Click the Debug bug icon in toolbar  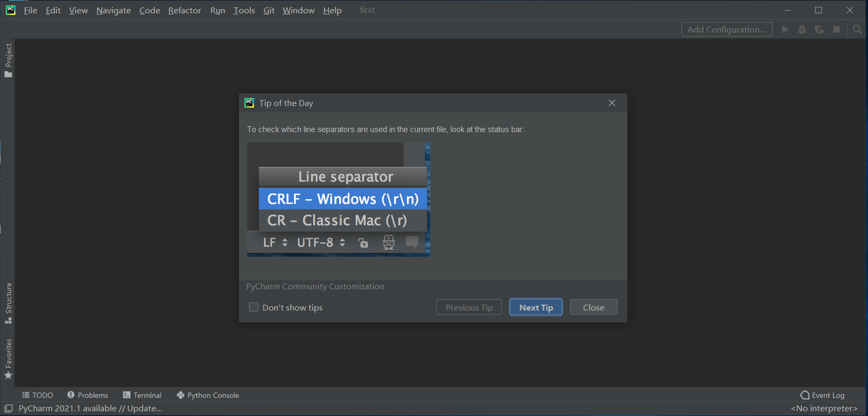click(802, 29)
